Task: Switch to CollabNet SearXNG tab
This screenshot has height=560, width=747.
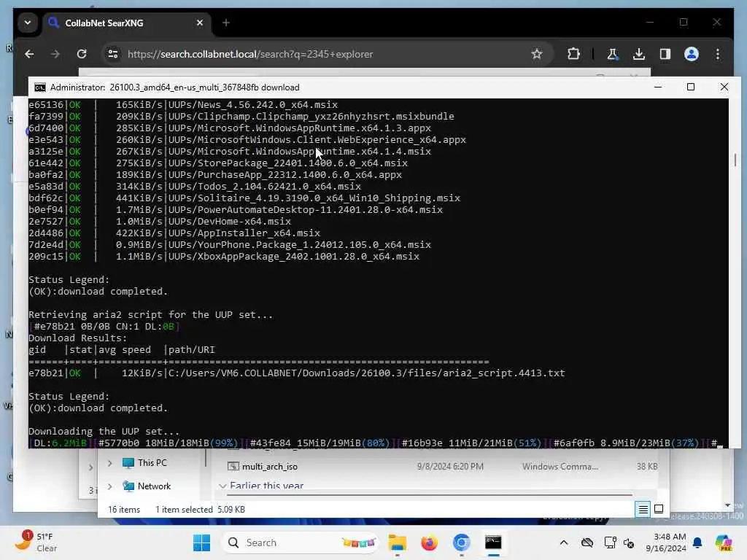Action: click(127, 23)
